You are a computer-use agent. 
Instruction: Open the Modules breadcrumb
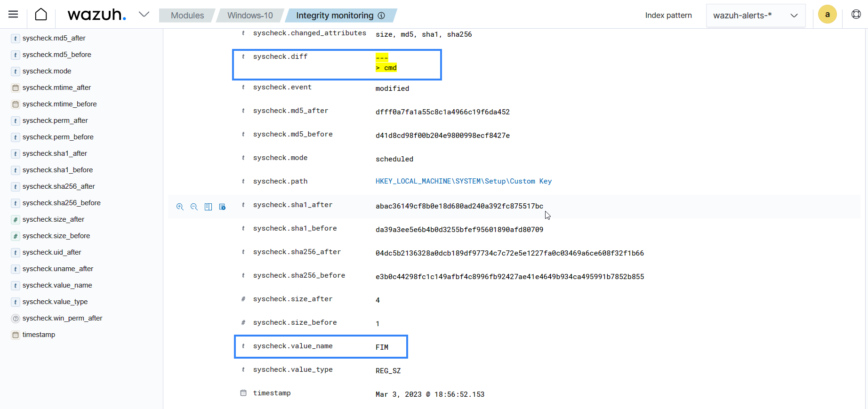[x=187, y=15]
